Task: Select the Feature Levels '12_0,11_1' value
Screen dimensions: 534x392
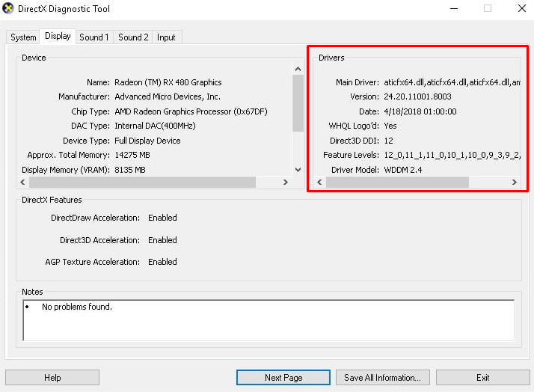Action: [x=452, y=155]
